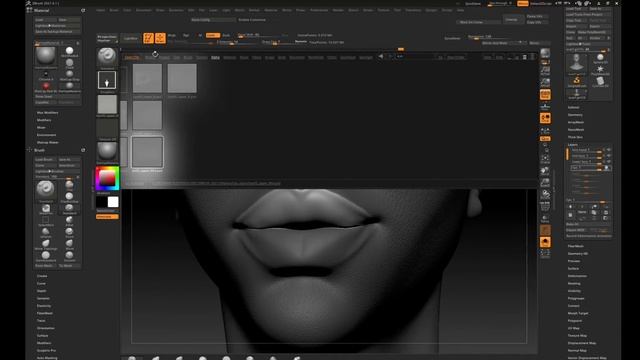Toggle Floor grid button
This screenshot has width=640, height=360.
tap(545, 107)
